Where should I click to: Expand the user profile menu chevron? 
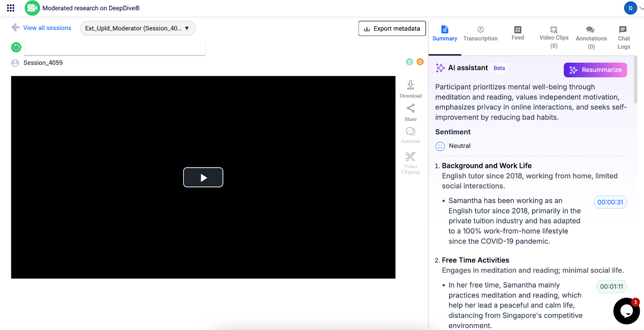tap(641, 8)
